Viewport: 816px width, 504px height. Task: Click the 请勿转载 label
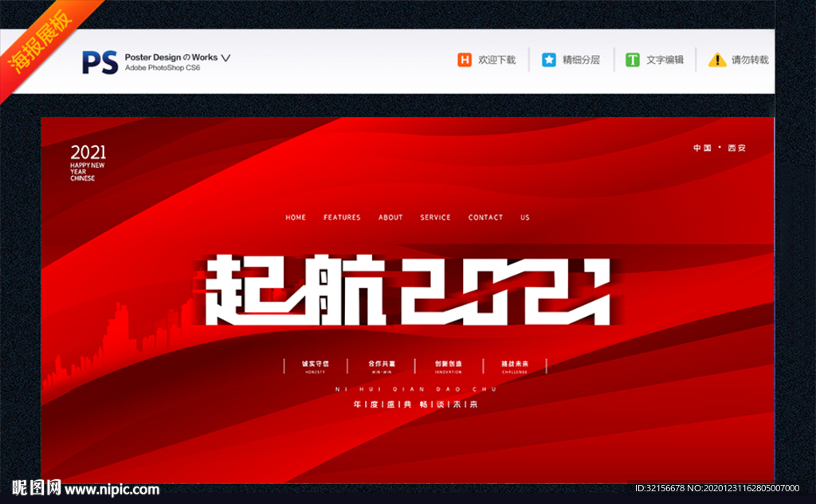point(750,60)
